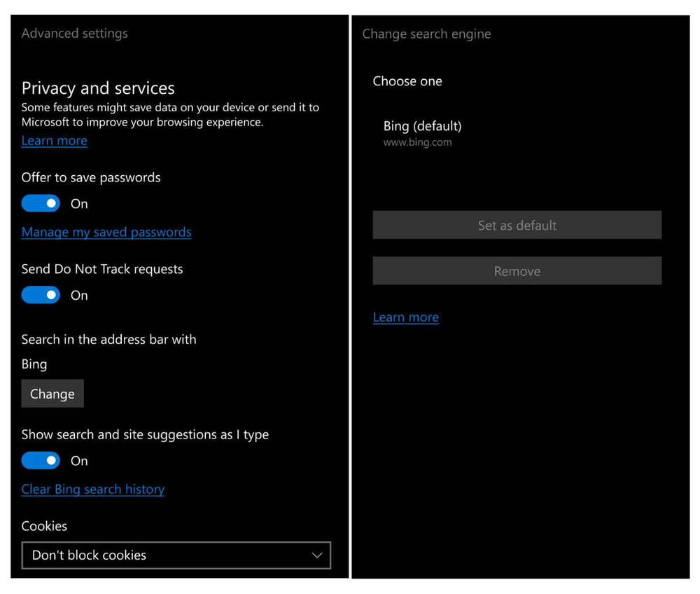Click the Set as default button
The width and height of the screenshot is (700, 594).
pos(517,225)
